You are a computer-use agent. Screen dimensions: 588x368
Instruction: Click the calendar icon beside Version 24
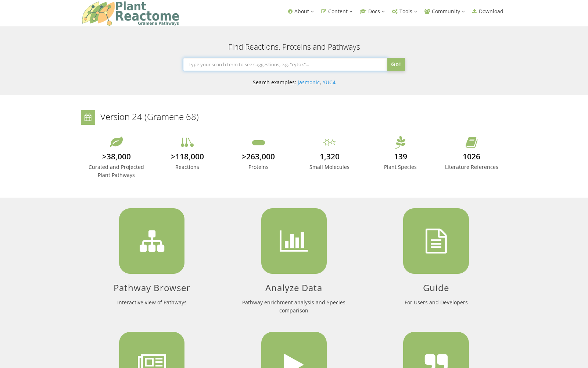click(88, 117)
